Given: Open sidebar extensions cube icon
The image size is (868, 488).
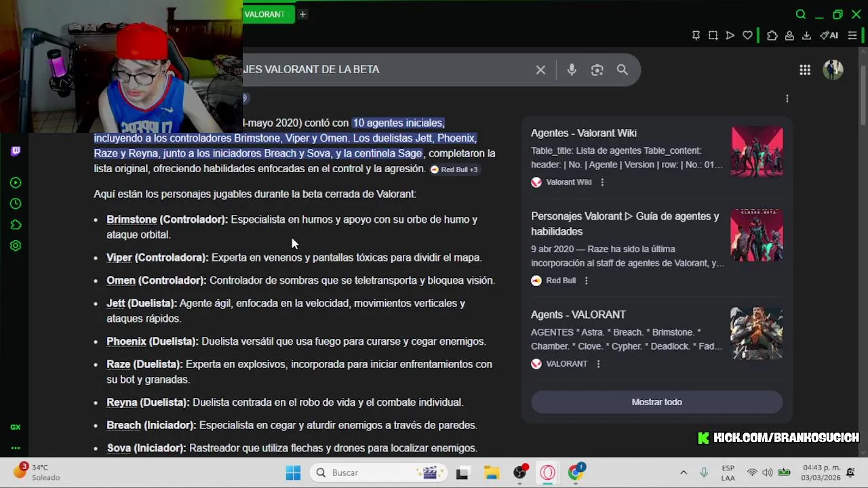Looking at the screenshot, I should click(16, 224).
